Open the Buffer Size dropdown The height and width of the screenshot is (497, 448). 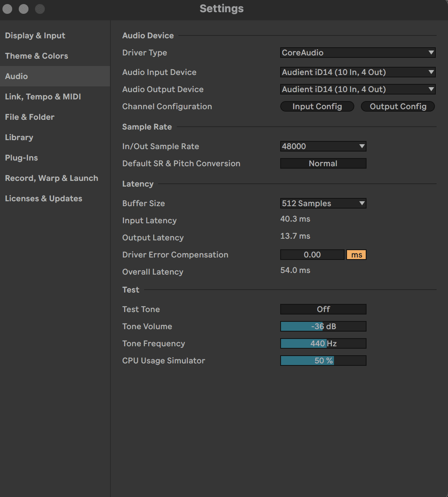[x=323, y=203]
